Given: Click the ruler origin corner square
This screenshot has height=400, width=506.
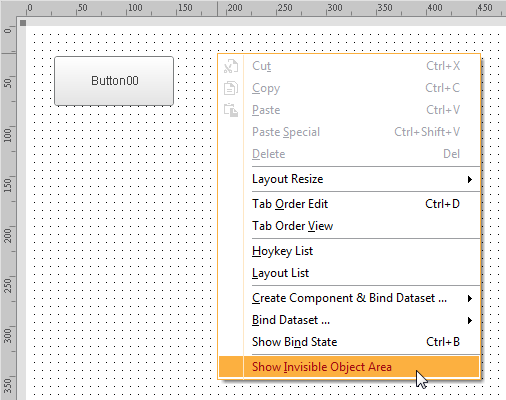Looking at the screenshot, I should click(23, 23).
